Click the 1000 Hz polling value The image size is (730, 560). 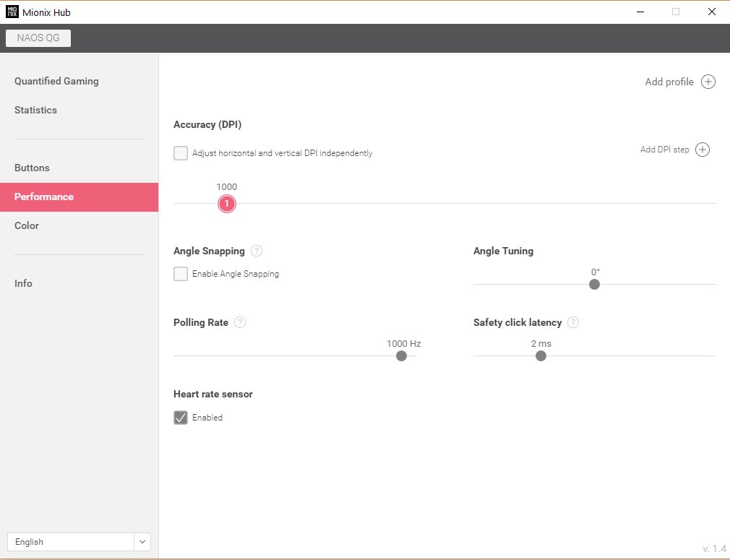[403, 343]
